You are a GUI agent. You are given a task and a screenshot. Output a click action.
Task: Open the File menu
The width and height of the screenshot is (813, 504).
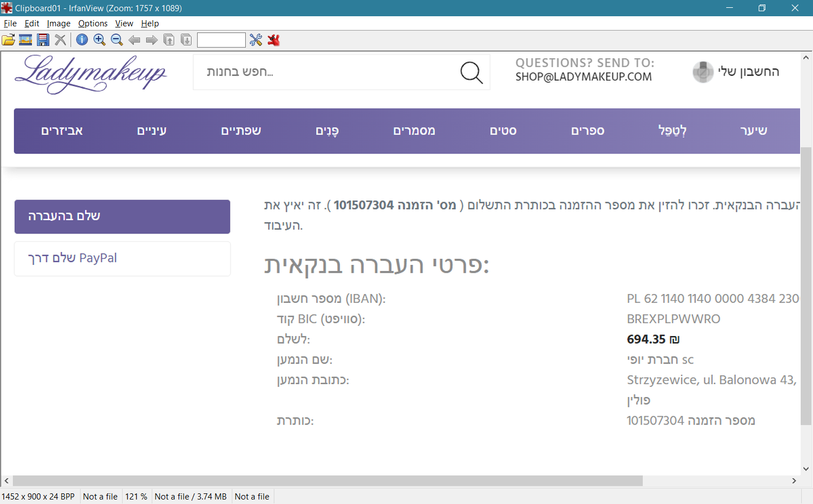[10, 24]
